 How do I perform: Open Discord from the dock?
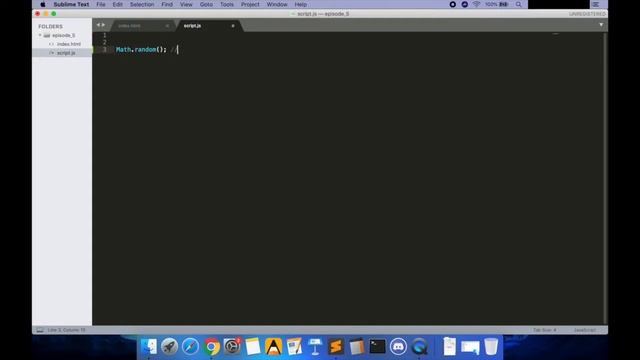(398, 347)
